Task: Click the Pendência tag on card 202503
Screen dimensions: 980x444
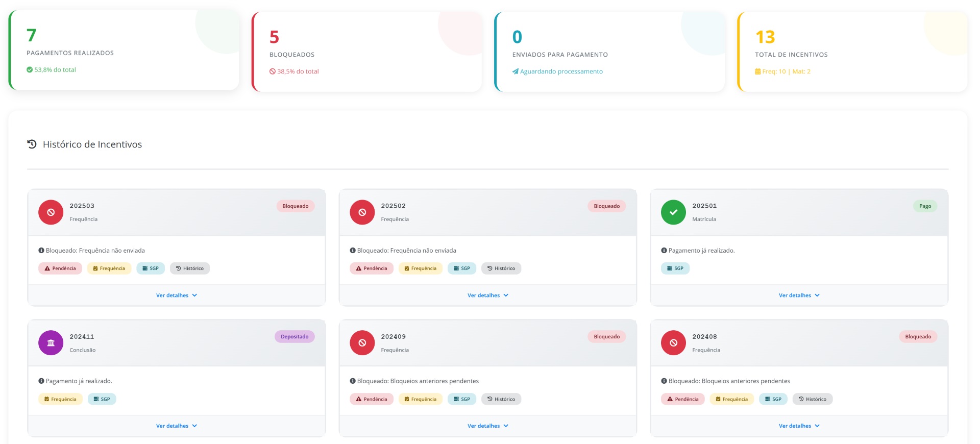Action: [60, 268]
